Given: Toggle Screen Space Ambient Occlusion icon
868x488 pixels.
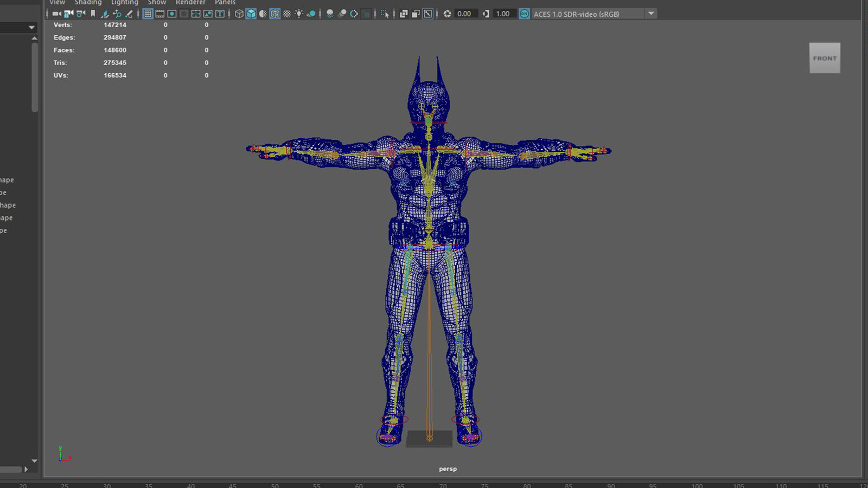Looking at the screenshot, I should pyautogui.click(x=330, y=14).
